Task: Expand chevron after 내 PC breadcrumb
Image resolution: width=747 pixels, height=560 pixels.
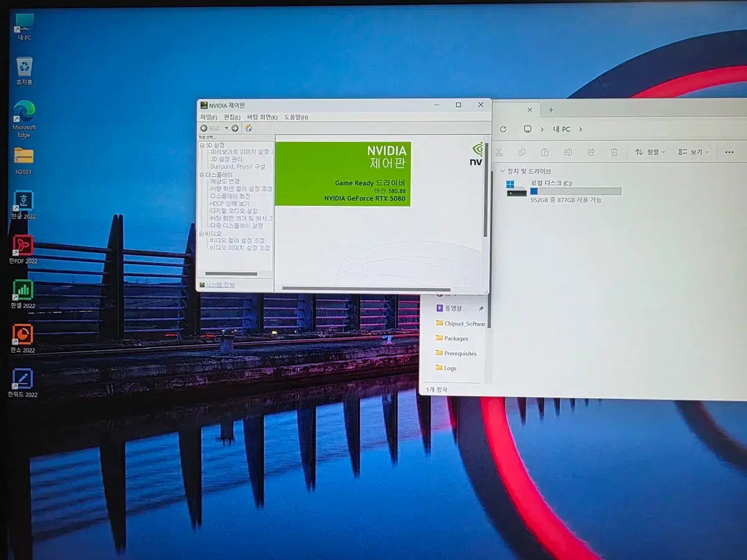Action: [x=581, y=129]
